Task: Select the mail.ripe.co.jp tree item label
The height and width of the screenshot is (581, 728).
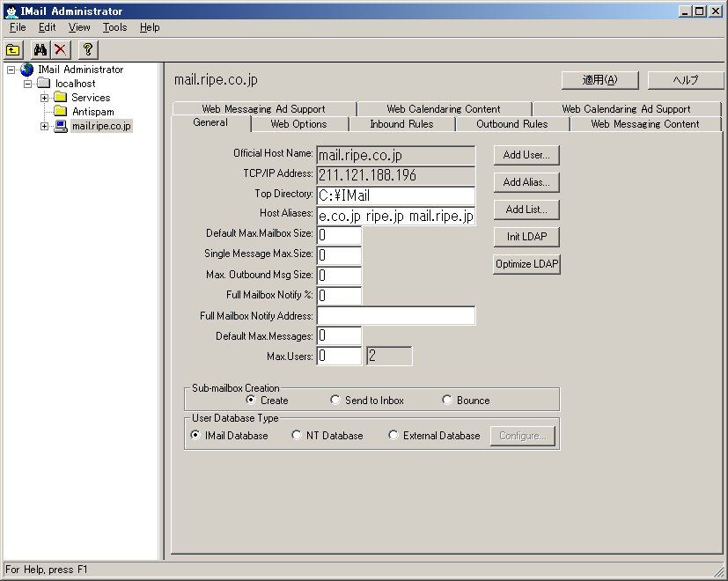Action: [x=102, y=127]
